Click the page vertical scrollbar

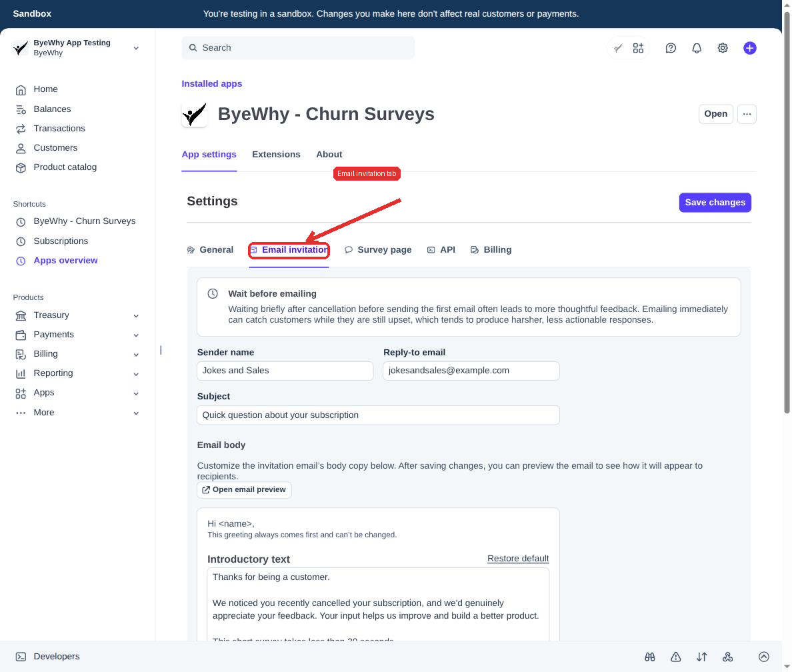coord(787,212)
